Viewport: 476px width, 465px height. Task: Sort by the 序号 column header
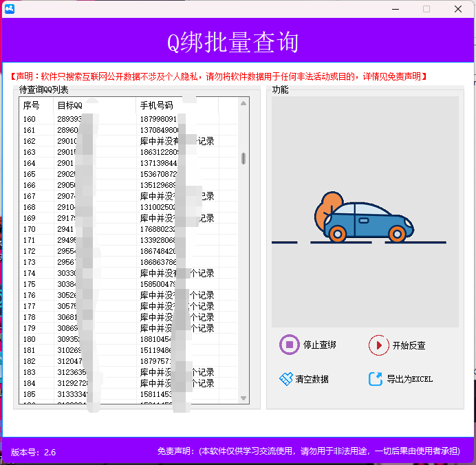click(x=36, y=105)
